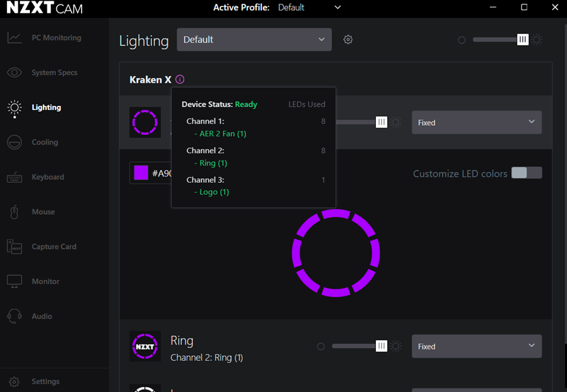Click Logo (1) entry in status popup
Viewport: 567px width, 392px height.
(212, 192)
